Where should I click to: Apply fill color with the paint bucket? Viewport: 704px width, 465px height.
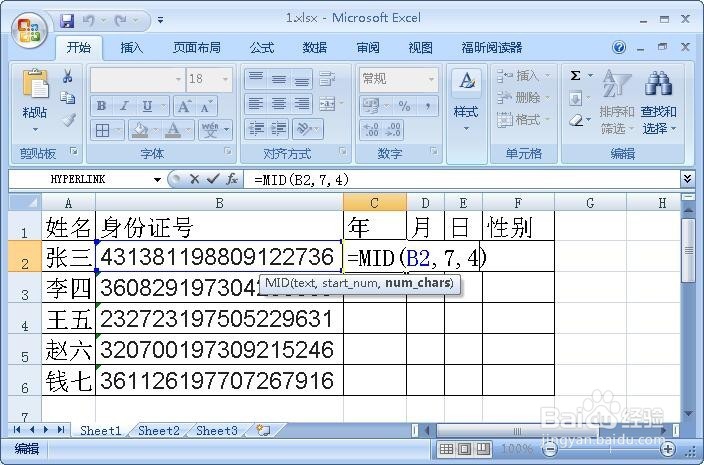pos(140,131)
